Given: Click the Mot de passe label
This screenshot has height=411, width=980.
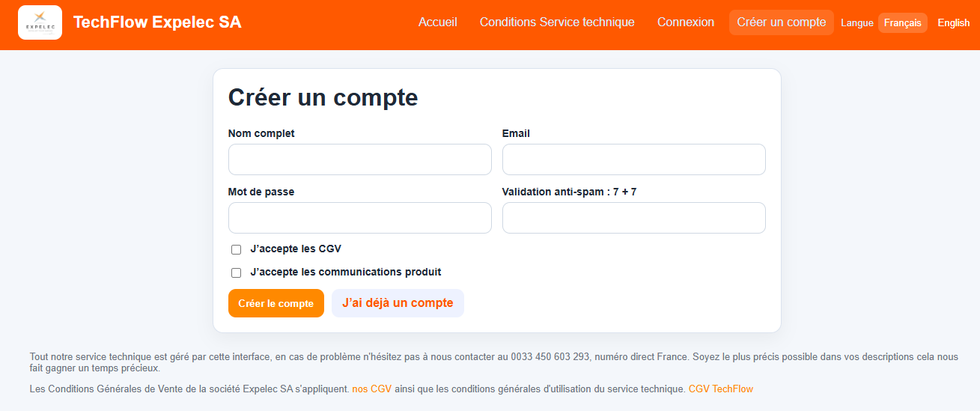Looking at the screenshot, I should [261, 192].
